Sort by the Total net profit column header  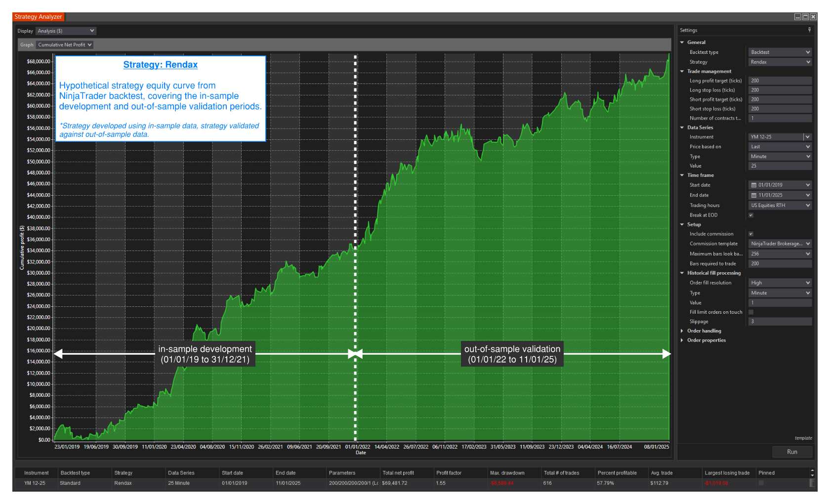398,473
